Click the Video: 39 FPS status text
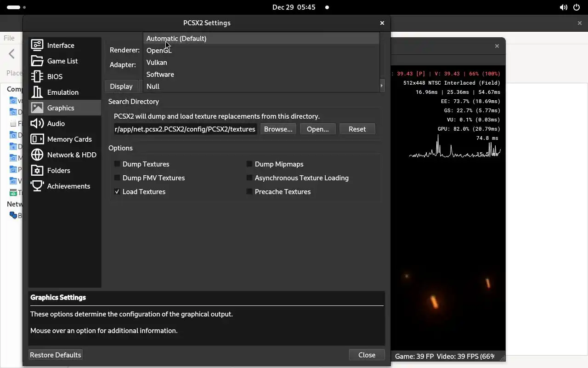The height and width of the screenshot is (368, 588). [465, 356]
